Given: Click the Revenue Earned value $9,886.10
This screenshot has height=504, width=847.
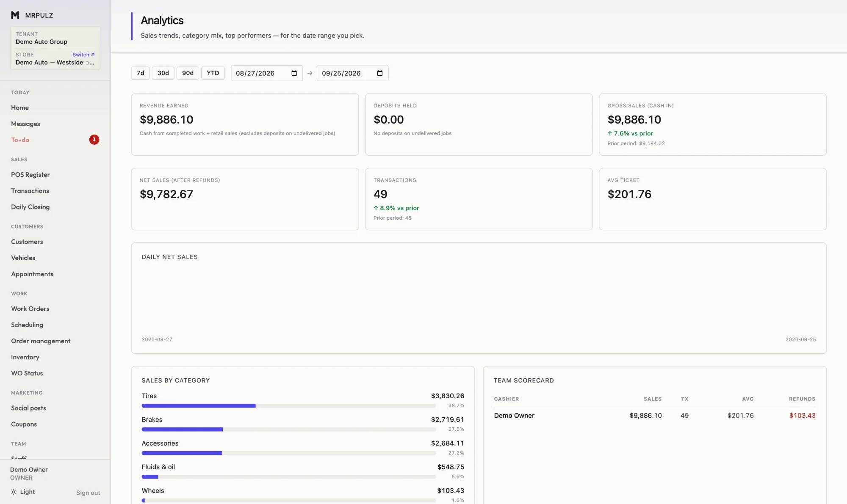Looking at the screenshot, I should [166, 120].
